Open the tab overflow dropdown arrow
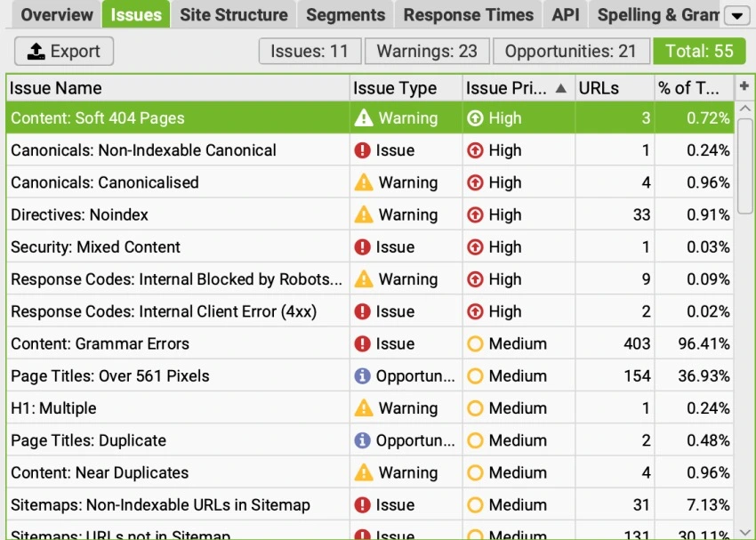Image resolution: width=756 pixels, height=540 pixels. pos(737,15)
